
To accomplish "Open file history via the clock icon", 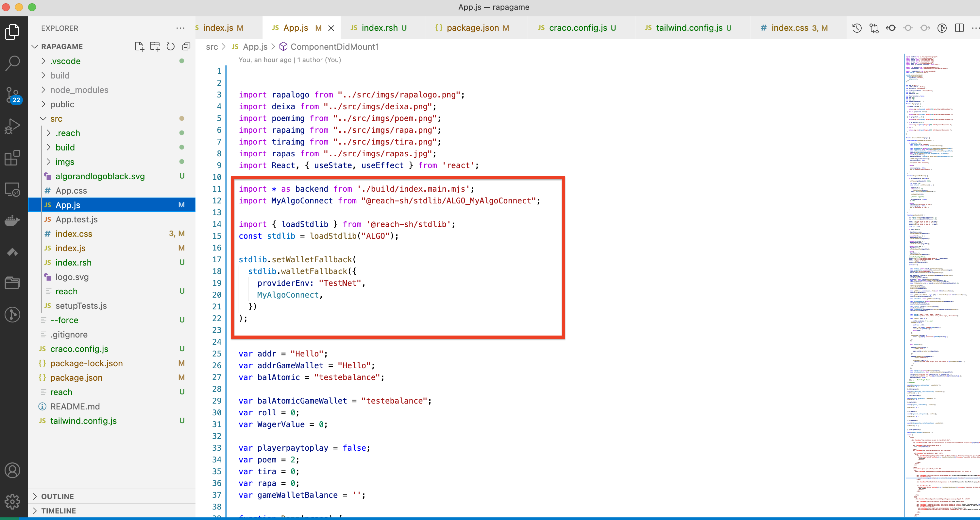I will [x=856, y=28].
